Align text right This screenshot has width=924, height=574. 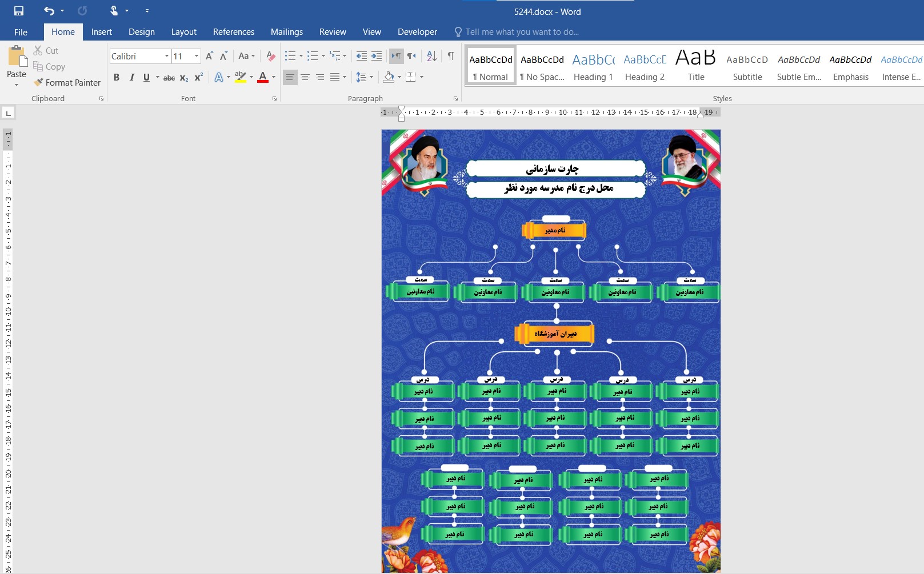[x=320, y=77]
